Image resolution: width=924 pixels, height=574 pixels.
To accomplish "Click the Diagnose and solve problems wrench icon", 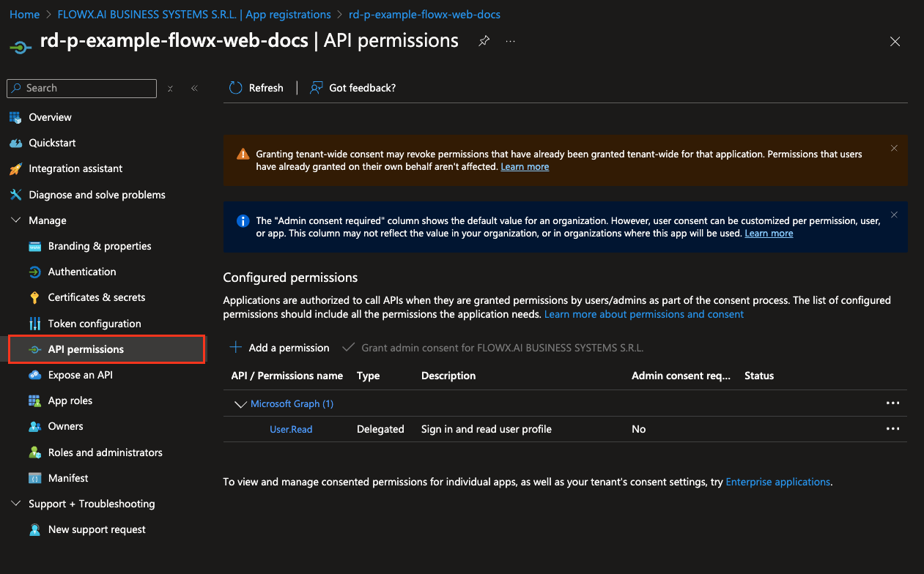I will tap(15, 195).
